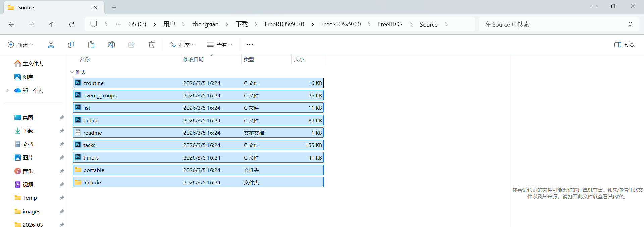644x227 pixels.
Task: Share the selected files
Action: click(x=131, y=45)
